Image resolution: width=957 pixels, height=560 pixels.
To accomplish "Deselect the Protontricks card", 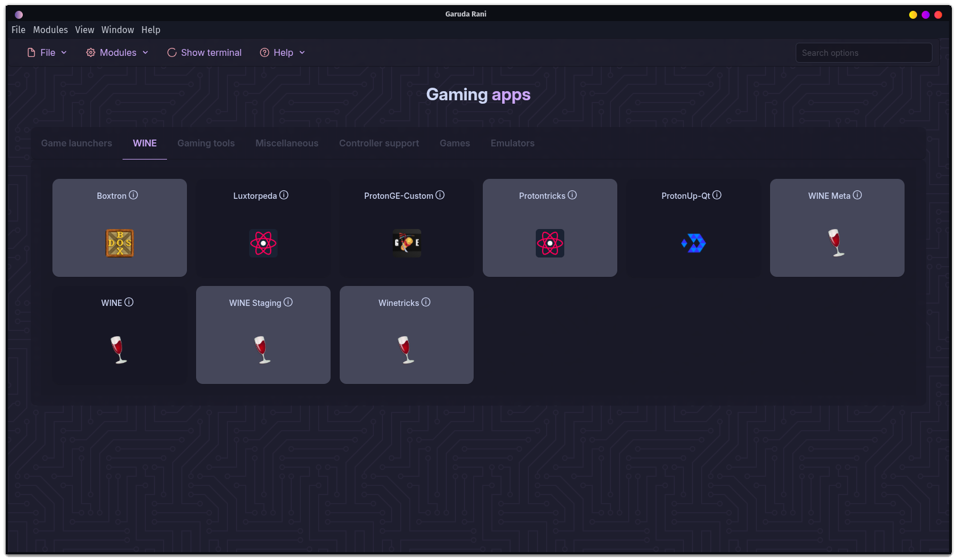I will [550, 228].
